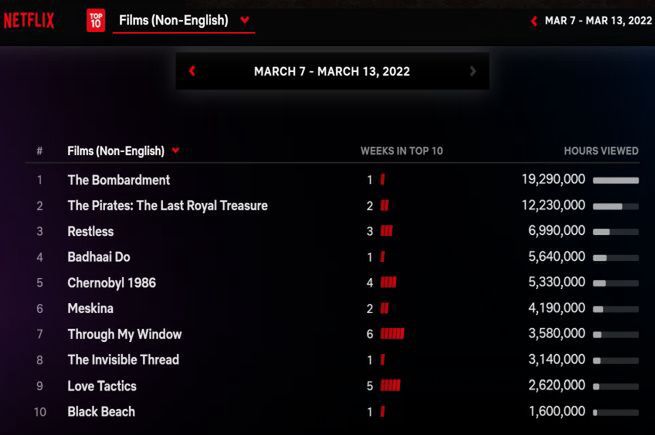
Task: Click the next week arrow in the date bar
Action: [473, 71]
